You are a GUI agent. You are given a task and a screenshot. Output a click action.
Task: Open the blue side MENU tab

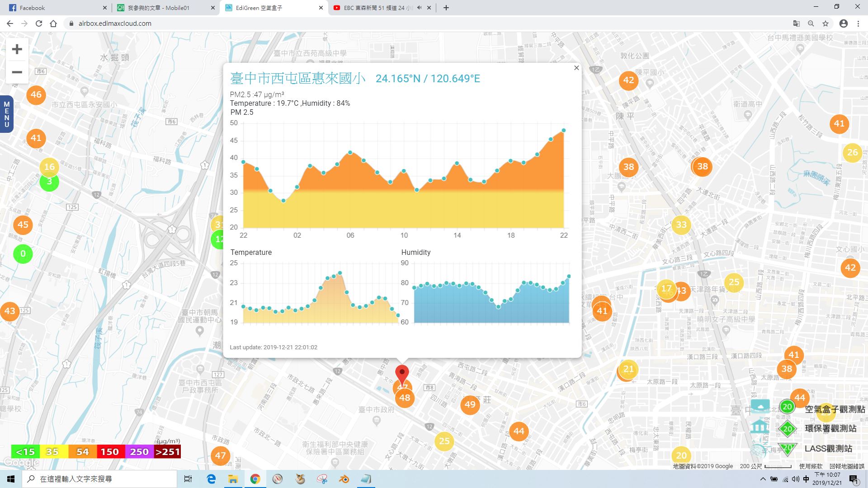coord(6,114)
